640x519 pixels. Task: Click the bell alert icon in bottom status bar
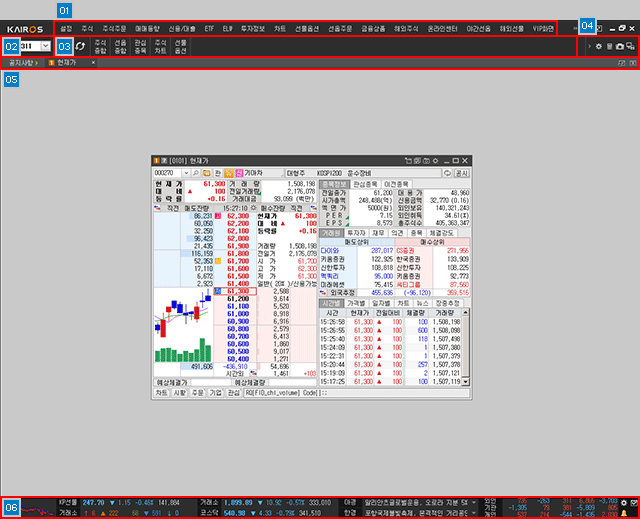[x=624, y=513]
